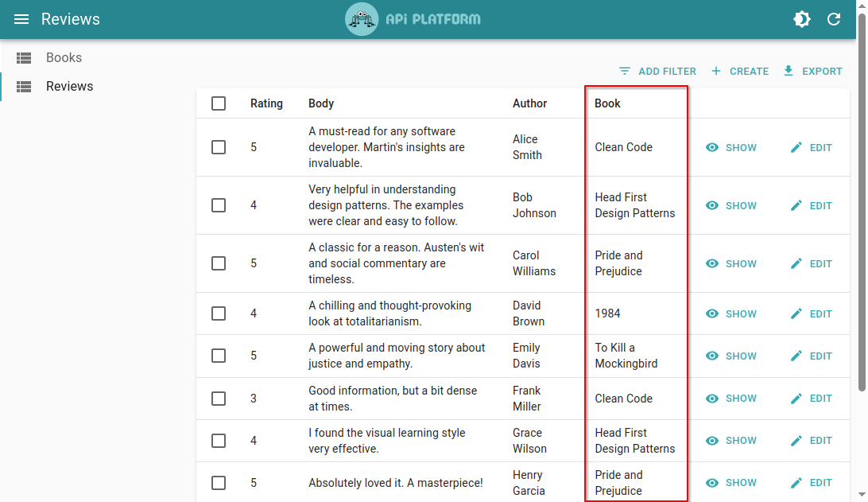This screenshot has height=502, width=868.
Task: Check the box for Frank Miller's review
Action: point(219,399)
